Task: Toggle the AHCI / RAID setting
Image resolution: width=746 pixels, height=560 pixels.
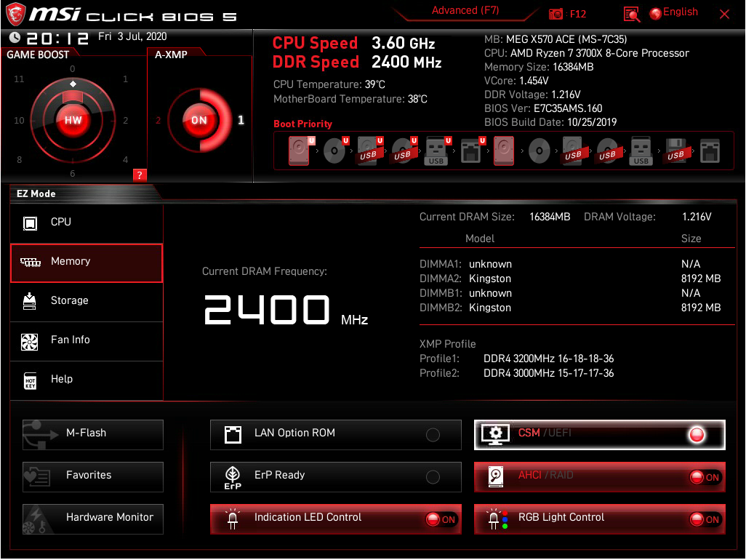Action: point(599,477)
